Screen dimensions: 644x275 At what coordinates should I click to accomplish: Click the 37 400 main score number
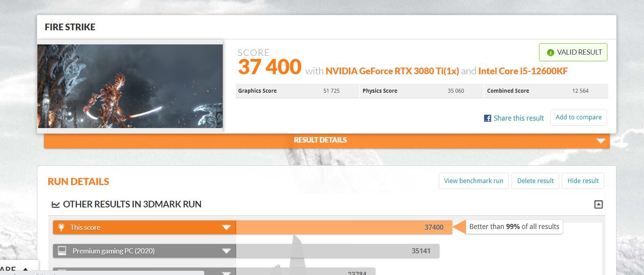pos(270,67)
